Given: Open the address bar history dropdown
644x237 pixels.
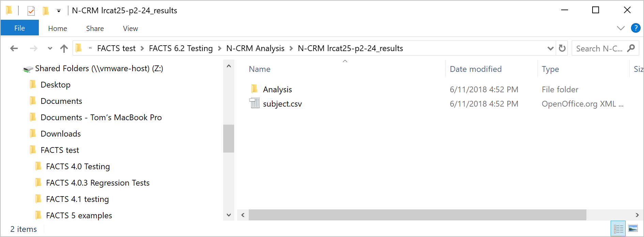Looking at the screenshot, I should pyautogui.click(x=550, y=48).
